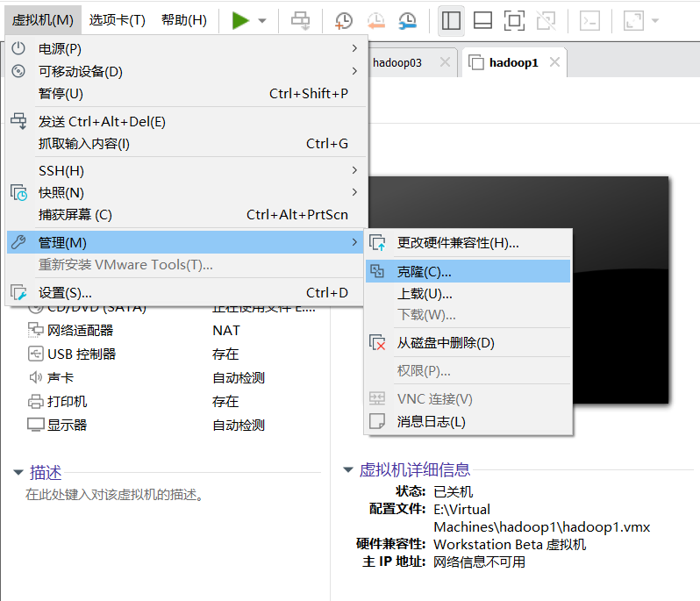Switch to the hadoop1 tab
This screenshot has width=700, height=601.
(513, 63)
